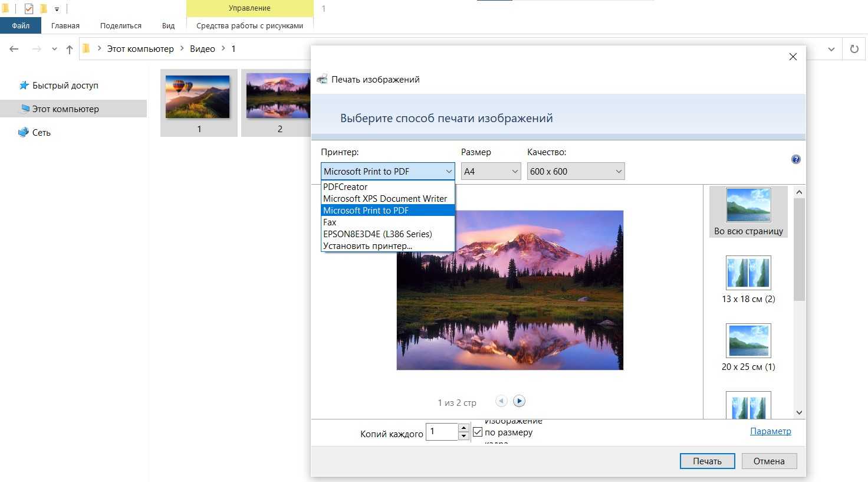Open the paper size A4 dropdown

point(491,172)
